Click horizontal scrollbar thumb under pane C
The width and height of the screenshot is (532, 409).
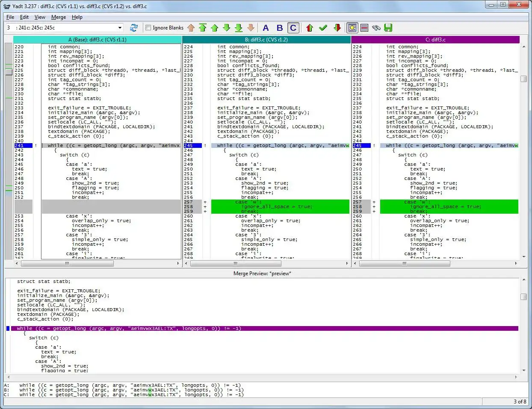405,264
